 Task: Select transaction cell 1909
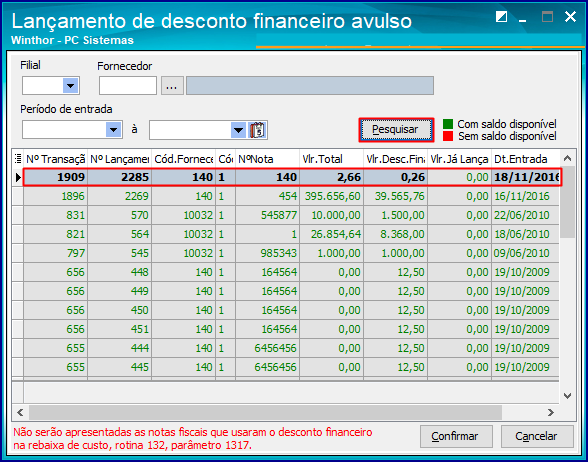[x=56, y=177]
